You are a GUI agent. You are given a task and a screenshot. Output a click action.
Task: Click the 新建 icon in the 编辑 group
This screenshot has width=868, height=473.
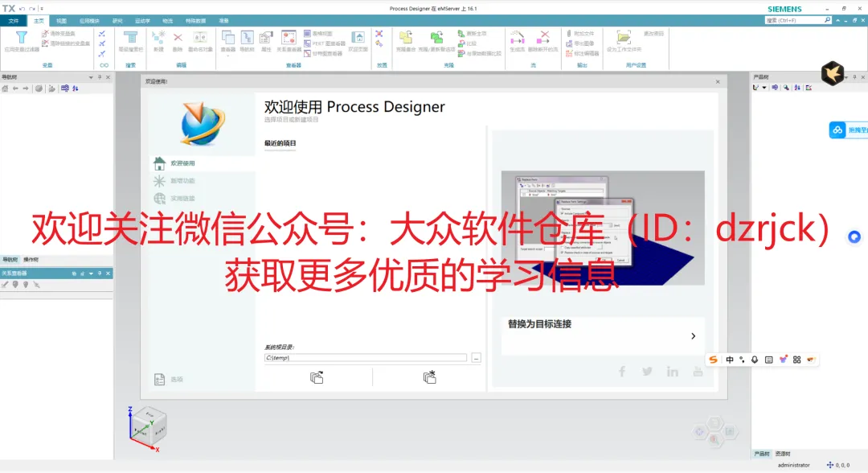click(x=159, y=37)
